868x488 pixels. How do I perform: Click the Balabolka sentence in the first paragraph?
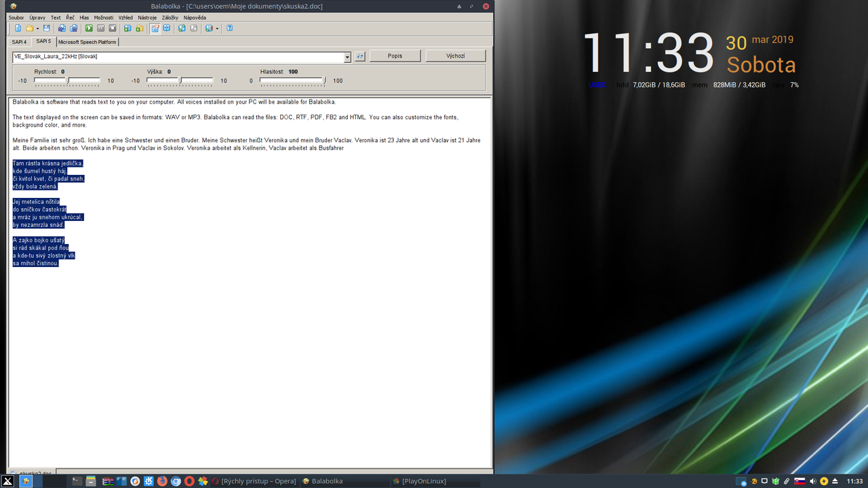pyautogui.click(x=94, y=102)
